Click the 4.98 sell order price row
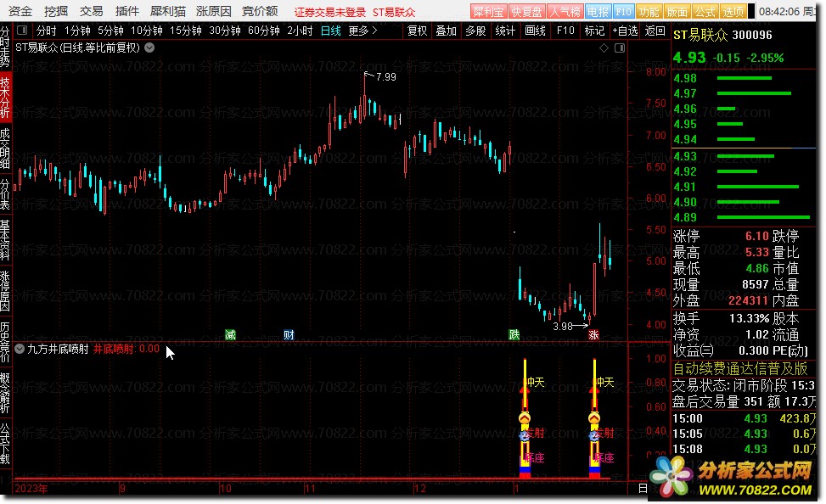 click(x=744, y=78)
